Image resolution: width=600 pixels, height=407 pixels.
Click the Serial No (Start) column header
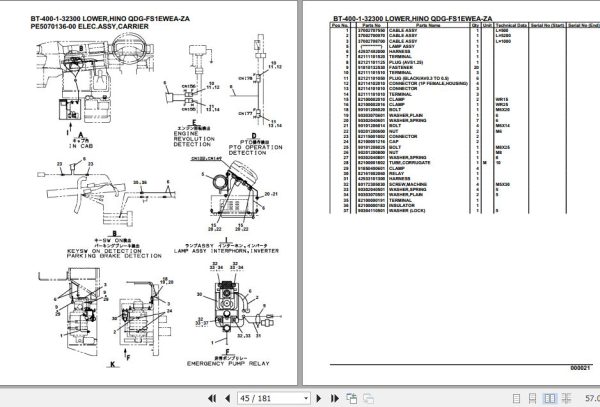click(x=547, y=25)
